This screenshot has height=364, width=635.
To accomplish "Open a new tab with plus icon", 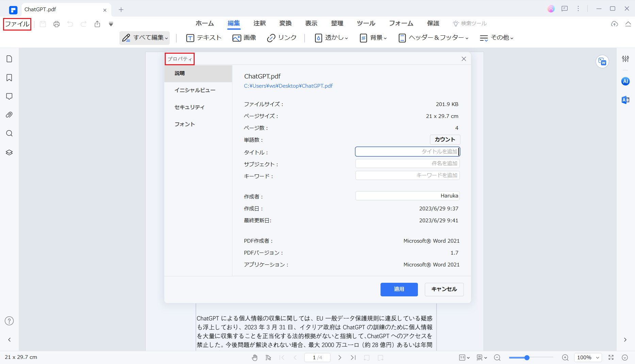I will (121, 10).
